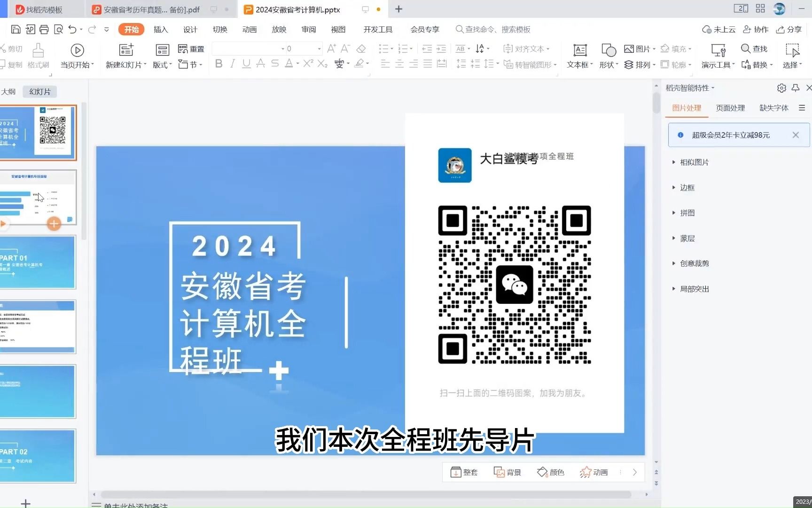Insert a Text Box (文本框)

(580, 56)
